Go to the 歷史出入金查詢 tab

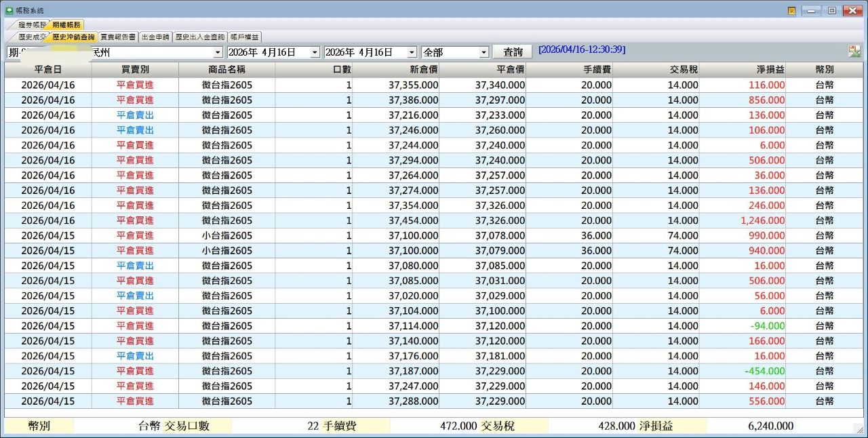200,37
